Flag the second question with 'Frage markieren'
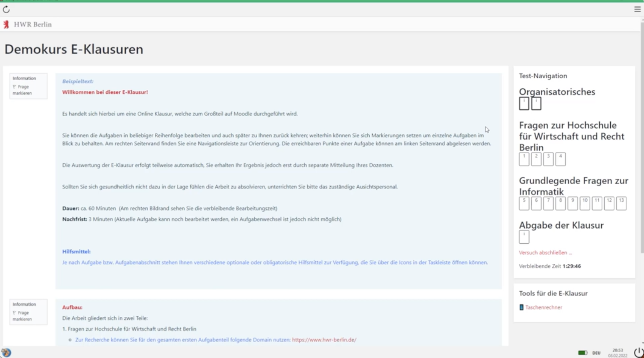Screen dimensions: 644x358 [x=23, y=315]
